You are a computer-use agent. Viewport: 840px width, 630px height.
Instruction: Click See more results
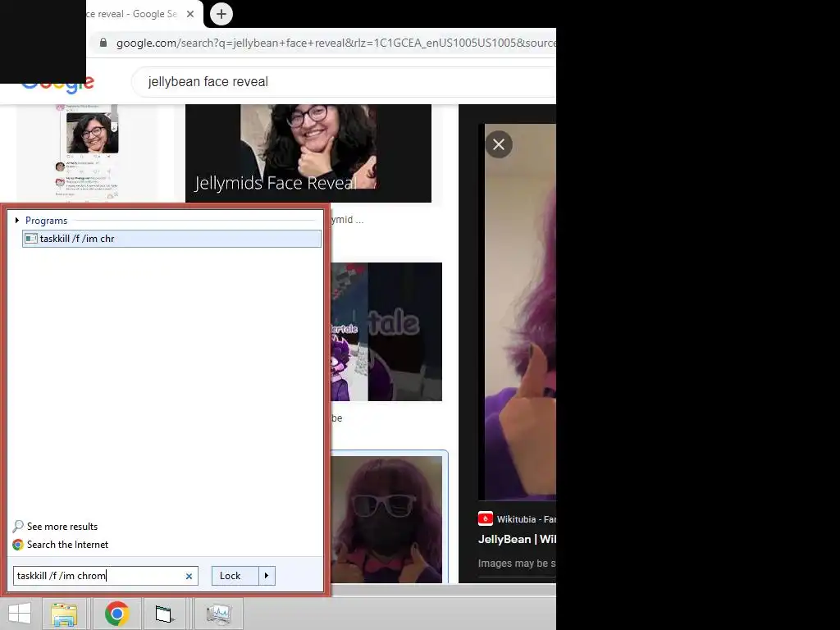(x=62, y=527)
